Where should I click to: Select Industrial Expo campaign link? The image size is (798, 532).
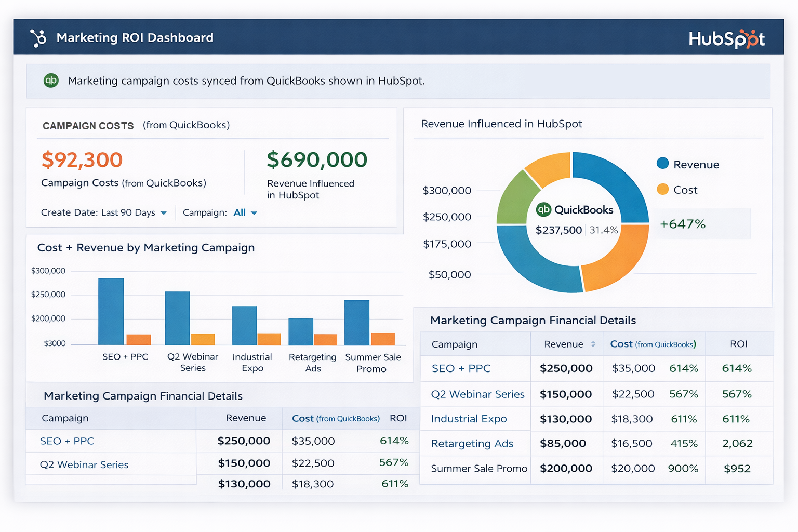pyautogui.click(x=469, y=419)
